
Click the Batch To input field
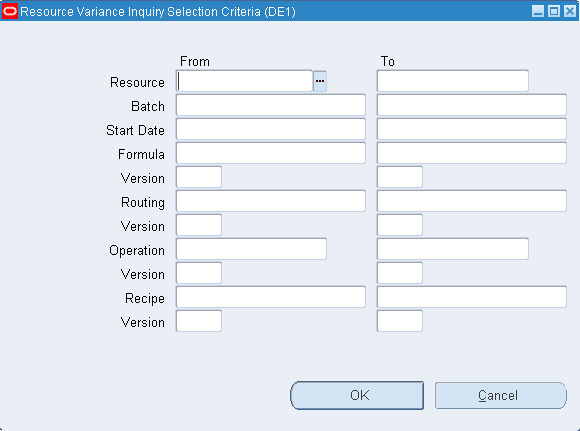pos(472,105)
